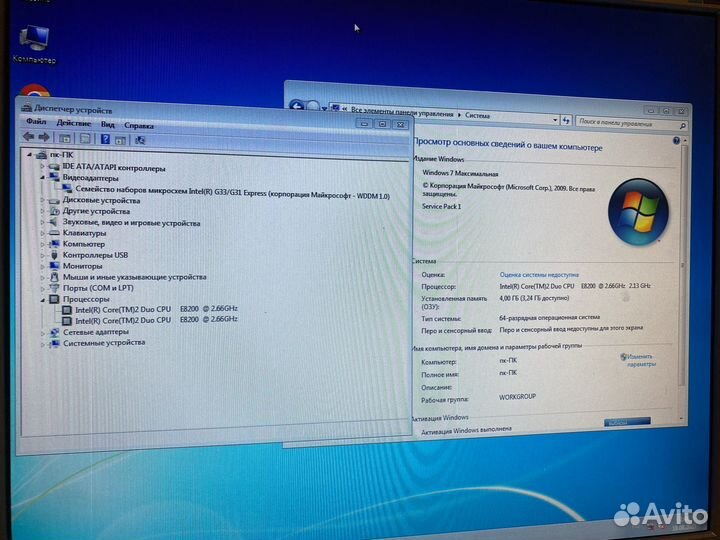Image resolution: width=720 pixels, height=540 pixels.
Task: Click the scan hardware changes toolbar icon
Action: (140, 140)
